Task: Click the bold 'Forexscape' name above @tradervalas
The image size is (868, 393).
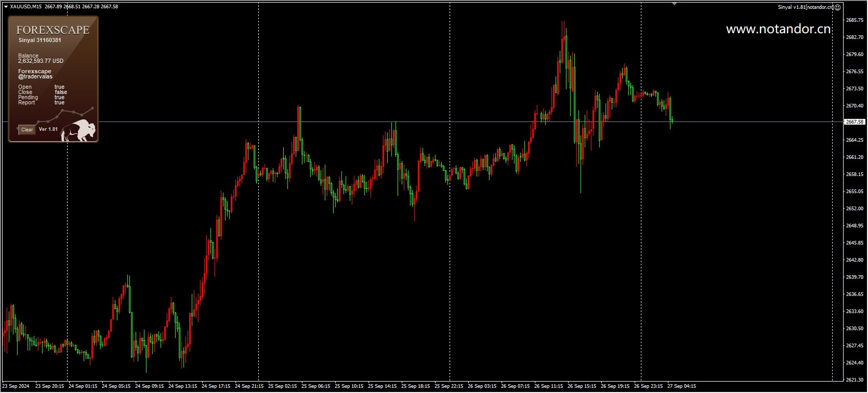Action: coord(35,72)
